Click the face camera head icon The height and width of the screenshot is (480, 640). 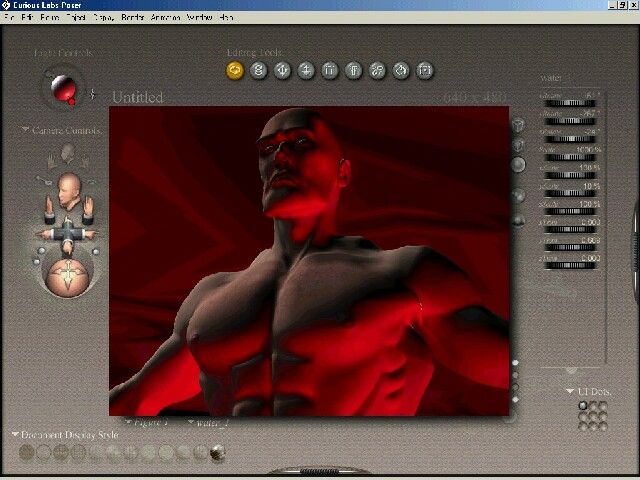point(68,187)
